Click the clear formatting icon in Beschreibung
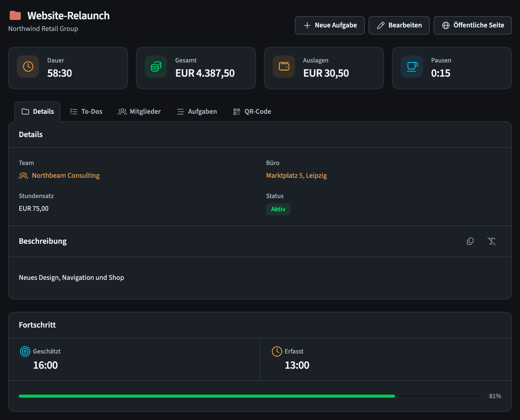This screenshot has height=420, width=520. [x=491, y=241]
